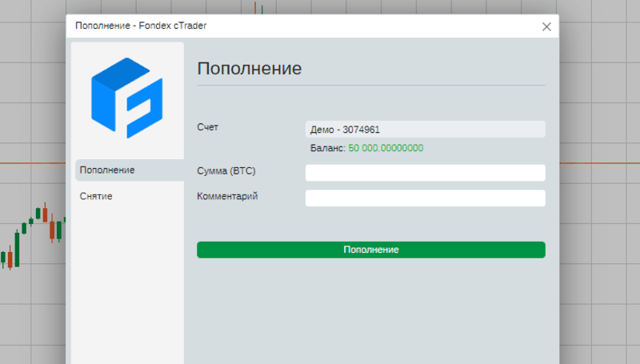
Task: Select the Пополнение sidebar tab
Action: 130,170
